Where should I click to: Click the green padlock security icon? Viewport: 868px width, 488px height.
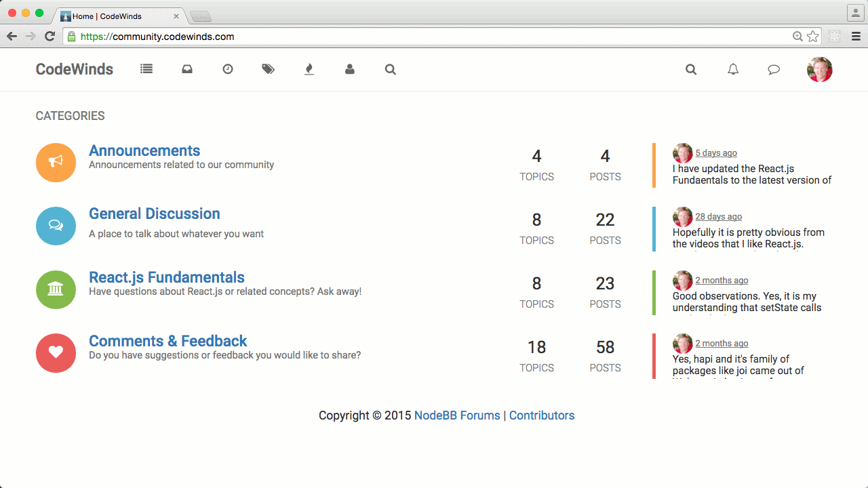(71, 37)
